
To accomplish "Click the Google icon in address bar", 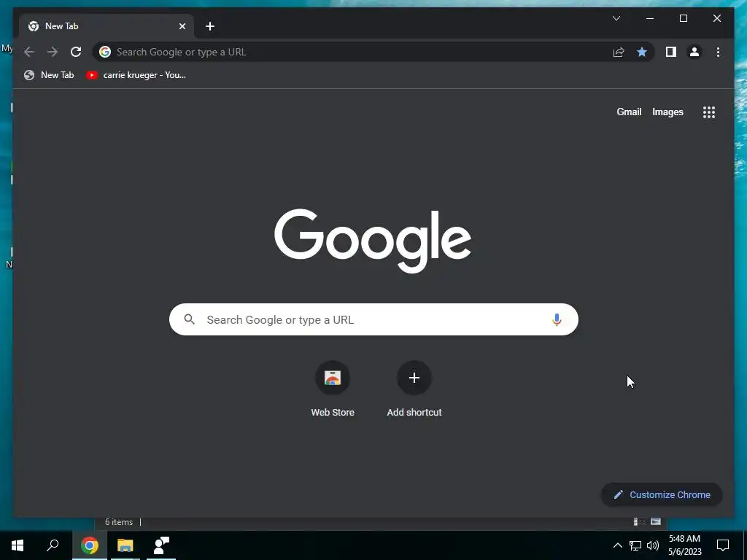I will point(105,52).
